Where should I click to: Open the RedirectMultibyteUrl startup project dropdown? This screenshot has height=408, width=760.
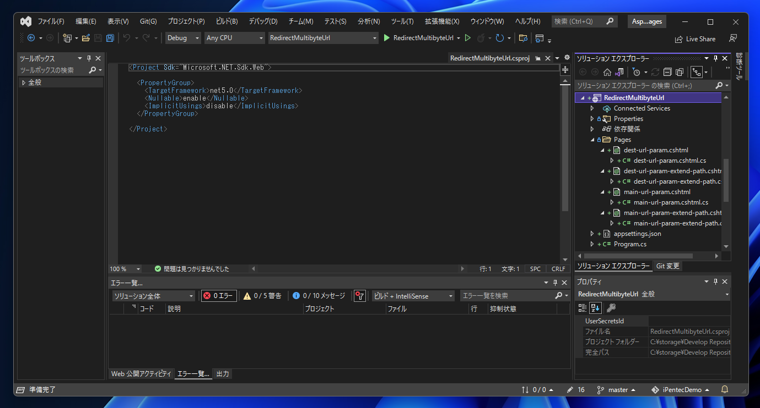coord(323,38)
